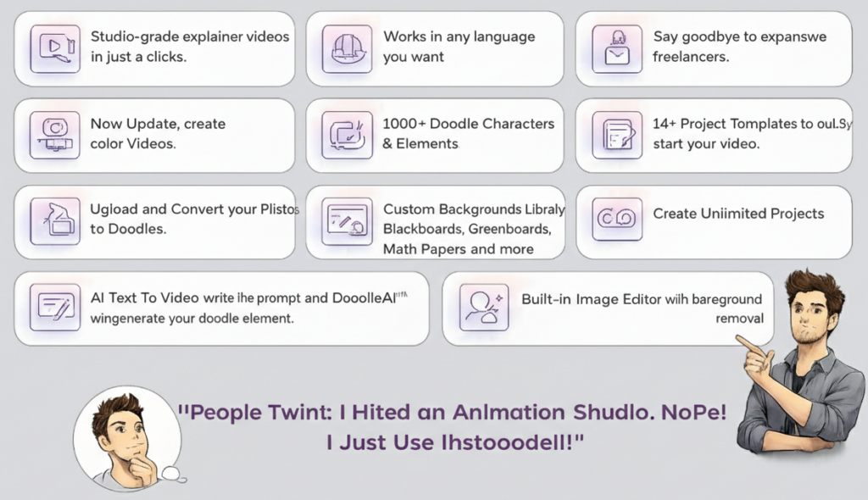Click the document icon beside 14+ Project Templates
The image size is (868, 500).
(x=617, y=135)
